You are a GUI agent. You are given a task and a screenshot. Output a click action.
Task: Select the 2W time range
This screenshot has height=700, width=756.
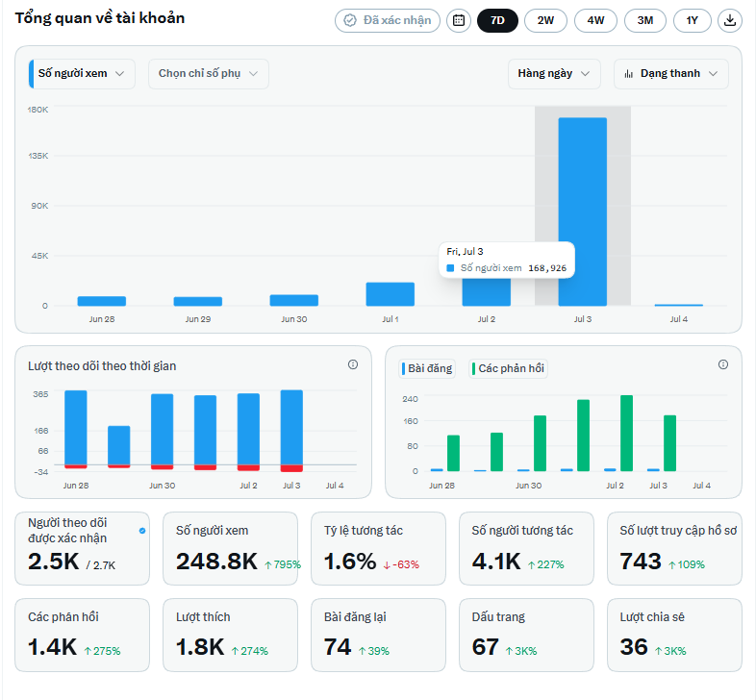(x=545, y=21)
